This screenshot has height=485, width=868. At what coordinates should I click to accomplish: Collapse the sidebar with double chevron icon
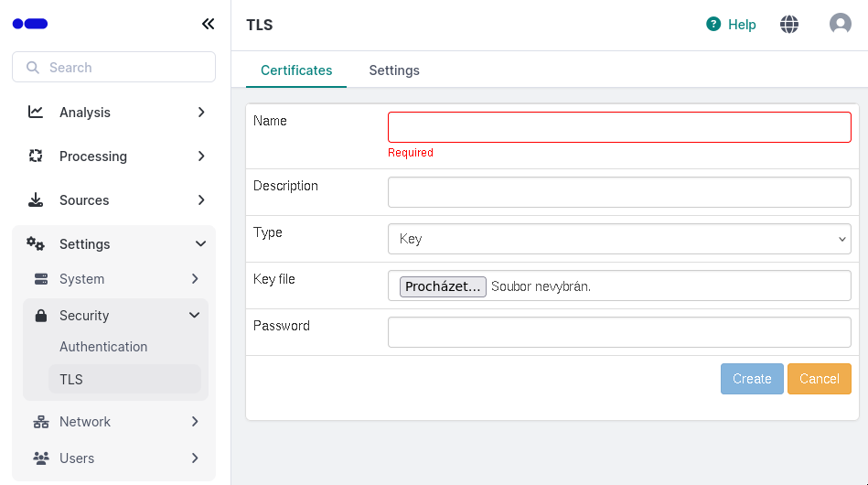[x=208, y=25]
